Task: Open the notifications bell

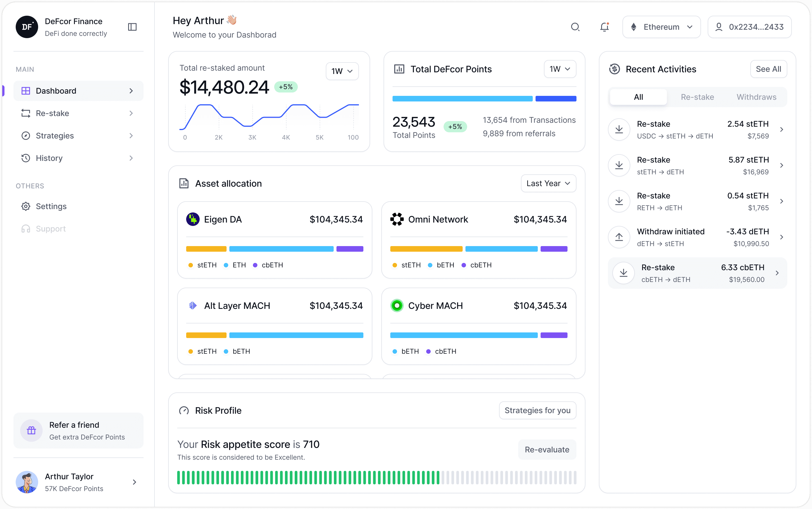Action: (x=604, y=27)
